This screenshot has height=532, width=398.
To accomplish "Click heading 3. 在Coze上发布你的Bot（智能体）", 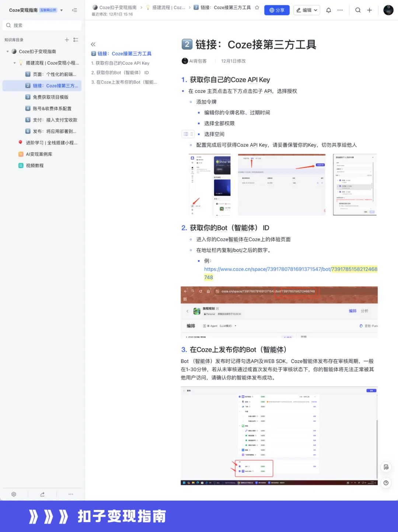I will 234,350.
